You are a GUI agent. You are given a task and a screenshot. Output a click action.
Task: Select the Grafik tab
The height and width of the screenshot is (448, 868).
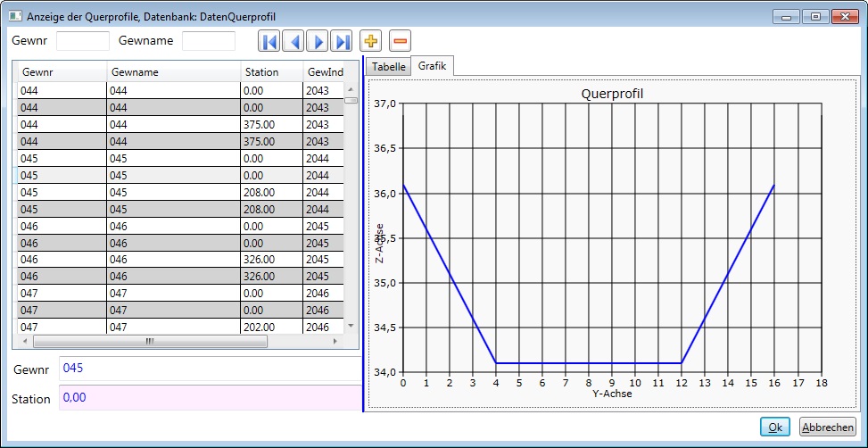433,66
